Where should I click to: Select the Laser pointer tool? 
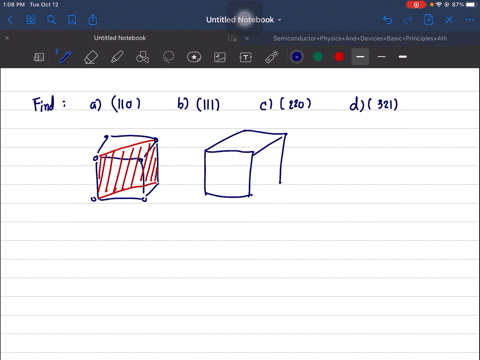click(272, 57)
